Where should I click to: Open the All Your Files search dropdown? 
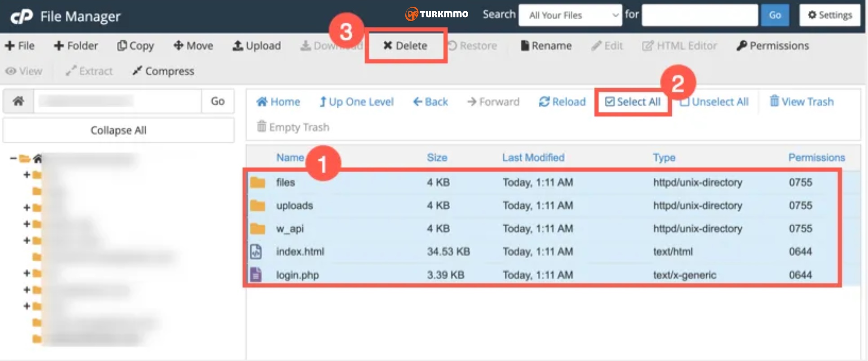tap(570, 15)
